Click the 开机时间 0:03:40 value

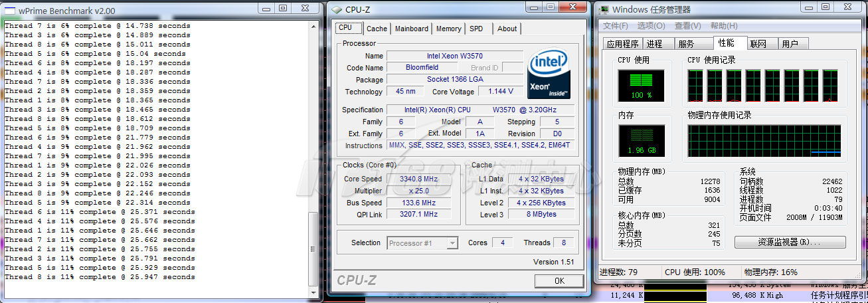click(x=827, y=209)
